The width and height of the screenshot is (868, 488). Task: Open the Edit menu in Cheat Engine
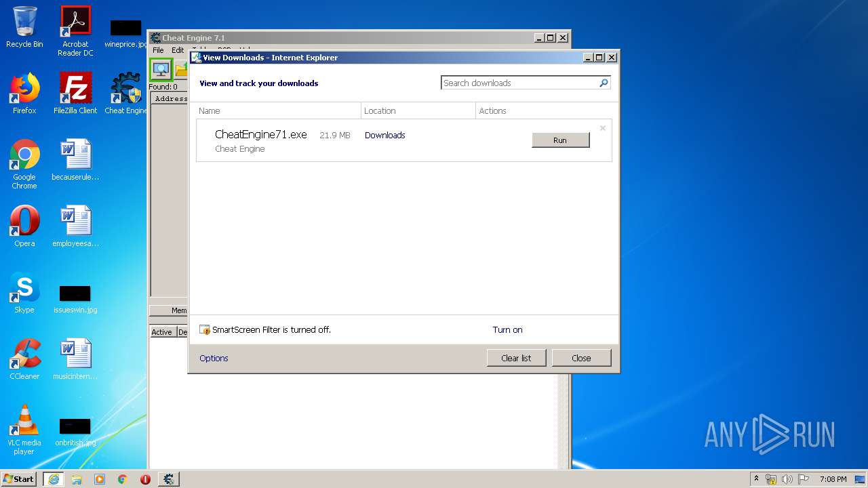[x=178, y=50]
